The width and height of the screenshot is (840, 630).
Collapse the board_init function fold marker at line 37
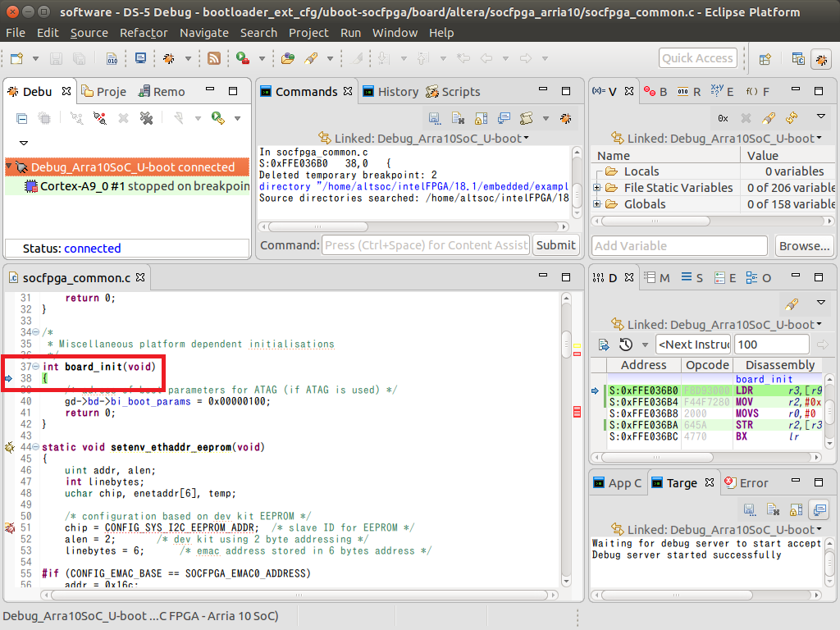tap(35, 367)
